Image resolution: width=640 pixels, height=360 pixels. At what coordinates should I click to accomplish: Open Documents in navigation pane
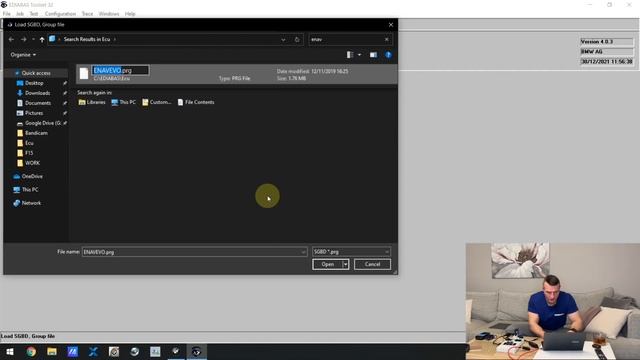[x=38, y=103]
